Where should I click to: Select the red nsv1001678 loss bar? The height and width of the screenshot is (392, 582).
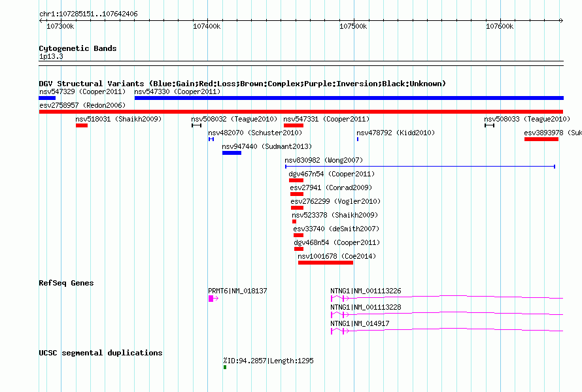click(326, 263)
